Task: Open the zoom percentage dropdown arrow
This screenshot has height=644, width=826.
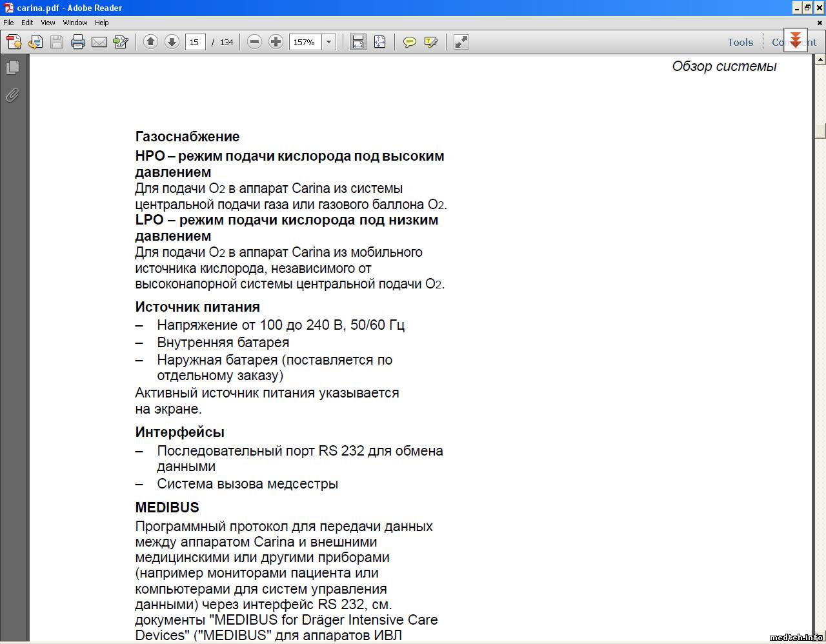Action: tap(328, 42)
